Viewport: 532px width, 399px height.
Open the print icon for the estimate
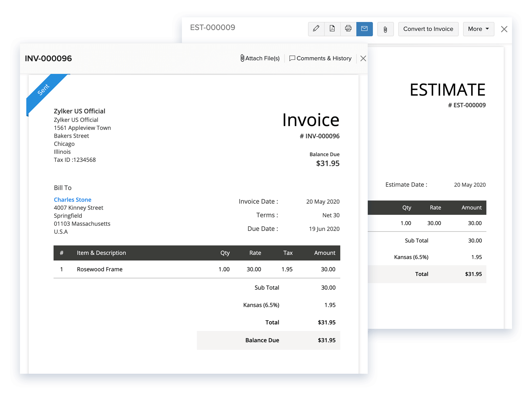pos(348,29)
